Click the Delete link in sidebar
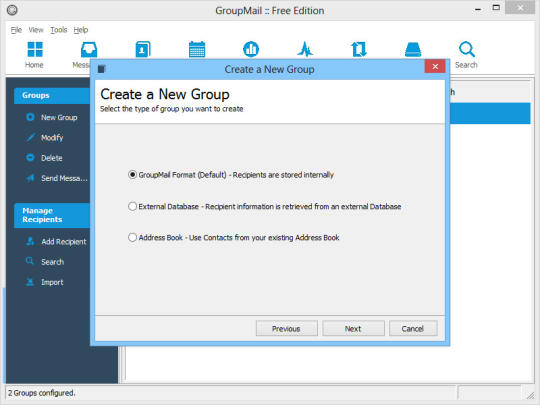540x405 pixels. pos(52,158)
